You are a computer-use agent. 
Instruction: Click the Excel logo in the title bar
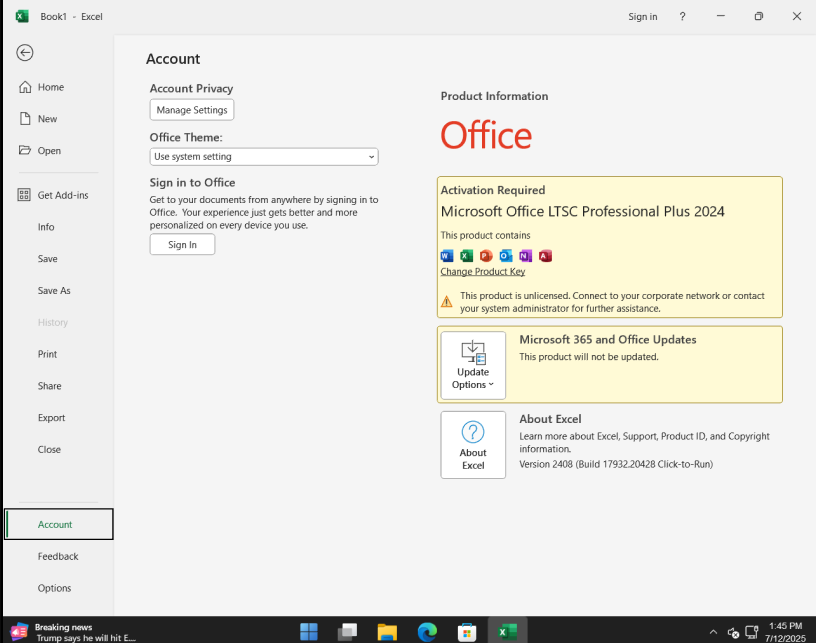point(22,16)
